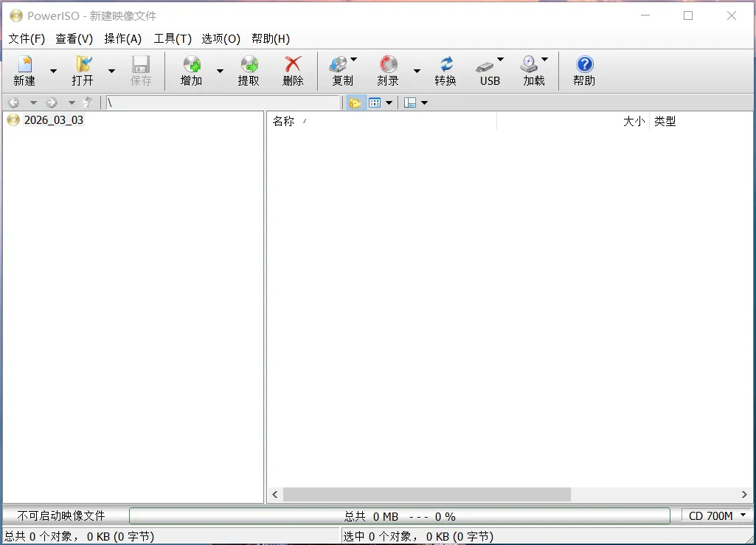The height and width of the screenshot is (545, 756).
Task: Click the red 删除 (Delete) icon
Action: (x=293, y=71)
